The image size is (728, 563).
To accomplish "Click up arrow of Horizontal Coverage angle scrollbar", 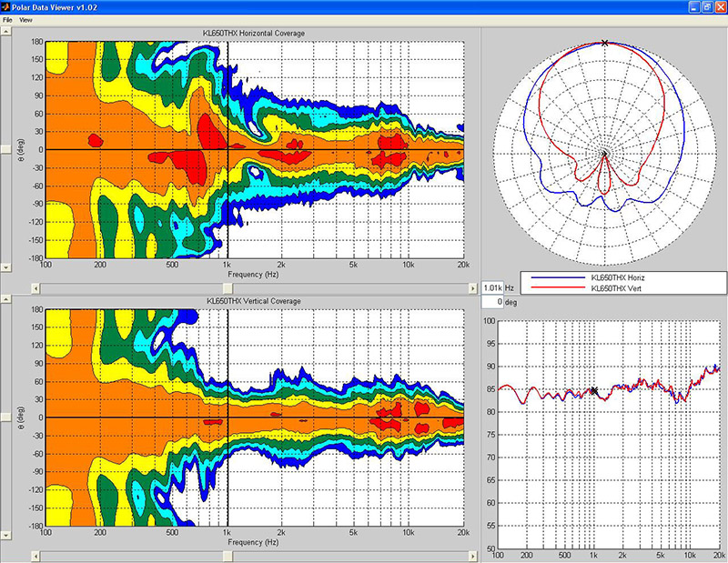I will coord(5,29).
